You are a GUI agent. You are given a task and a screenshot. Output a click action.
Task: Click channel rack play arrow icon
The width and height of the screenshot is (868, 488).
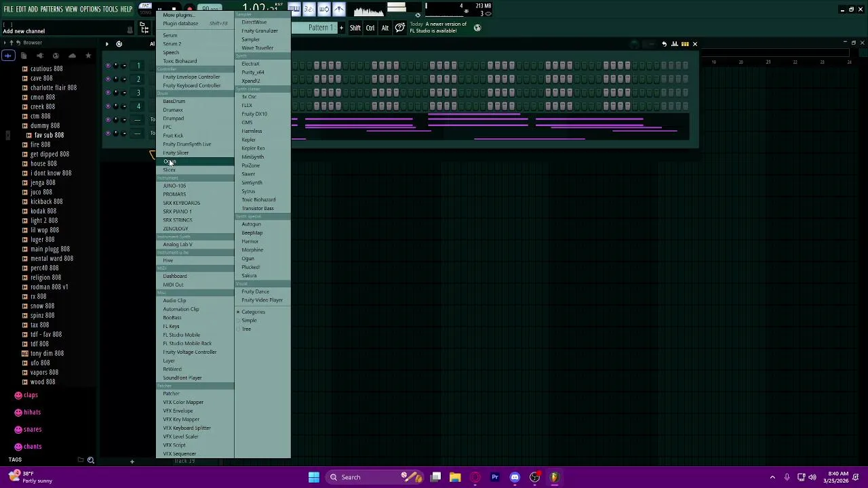pos(106,44)
